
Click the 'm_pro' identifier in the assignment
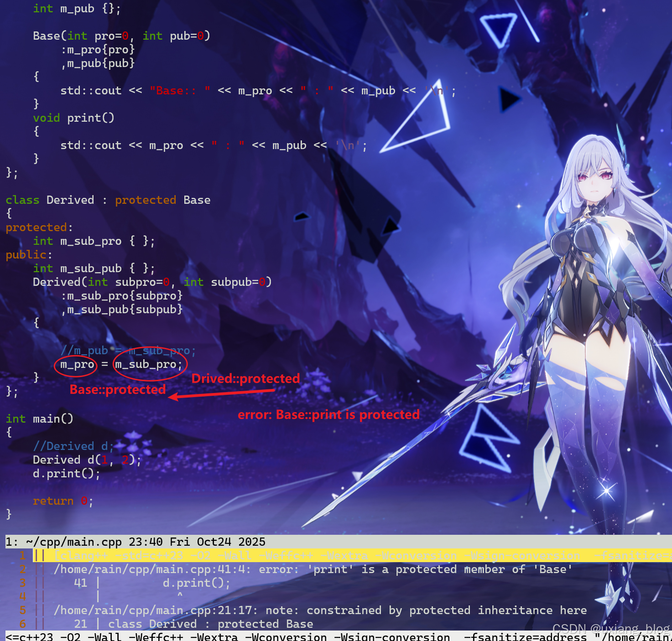tap(77, 364)
